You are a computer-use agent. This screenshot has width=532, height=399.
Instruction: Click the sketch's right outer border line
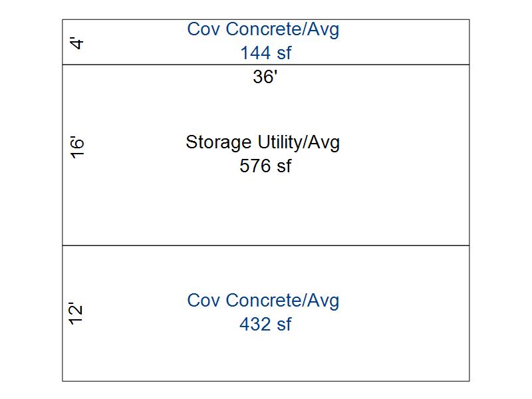(x=469, y=200)
